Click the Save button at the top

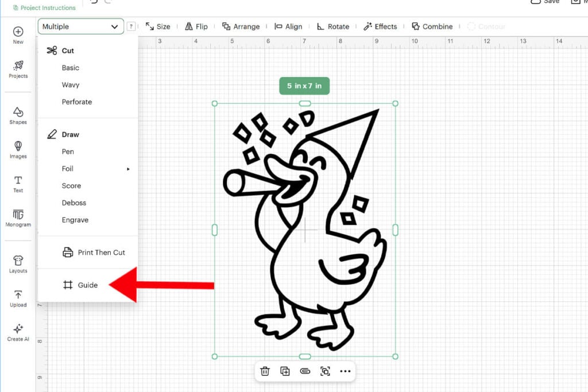click(545, 2)
